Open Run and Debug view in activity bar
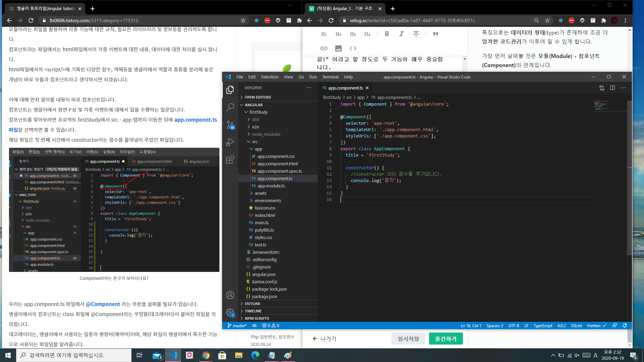The image size is (644, 362). point(230,142)
